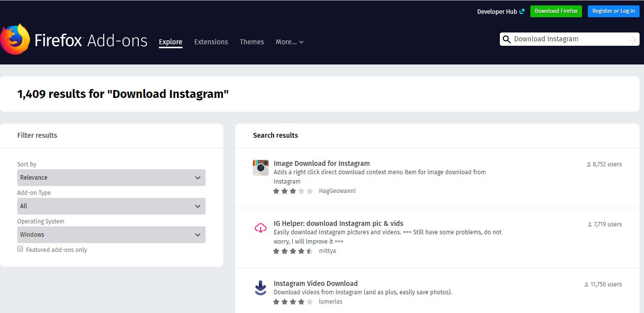Image resolution: width=644 pixels, height=313 pixels.
Task: Click star rating of IG Helper
Action: point(293,251)
